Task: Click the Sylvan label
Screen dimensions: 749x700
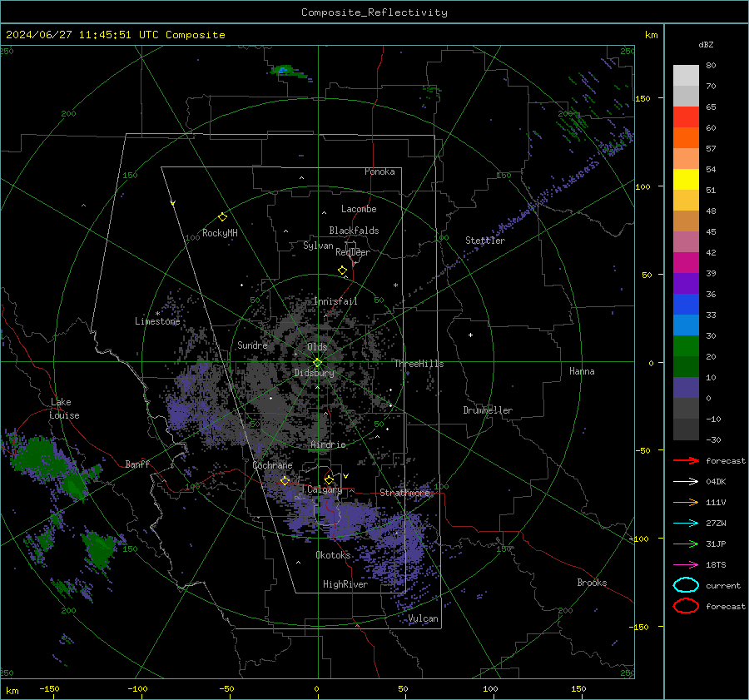Action: (318, 246)
